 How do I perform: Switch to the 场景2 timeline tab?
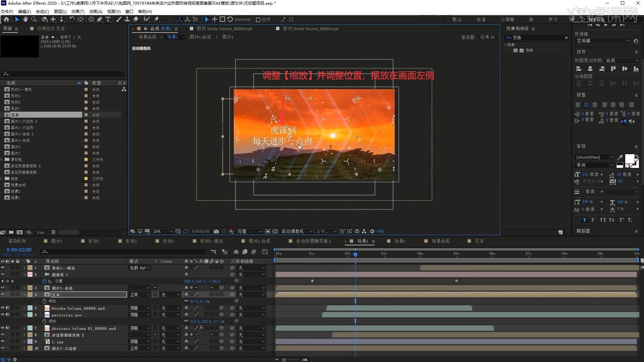coord(399,241)
